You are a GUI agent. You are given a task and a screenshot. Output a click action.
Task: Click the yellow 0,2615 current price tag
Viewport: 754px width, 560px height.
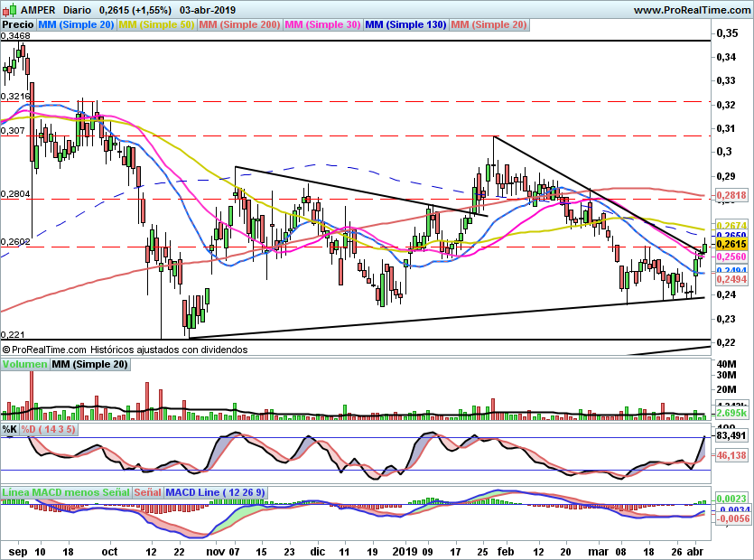tap(731, 245)
